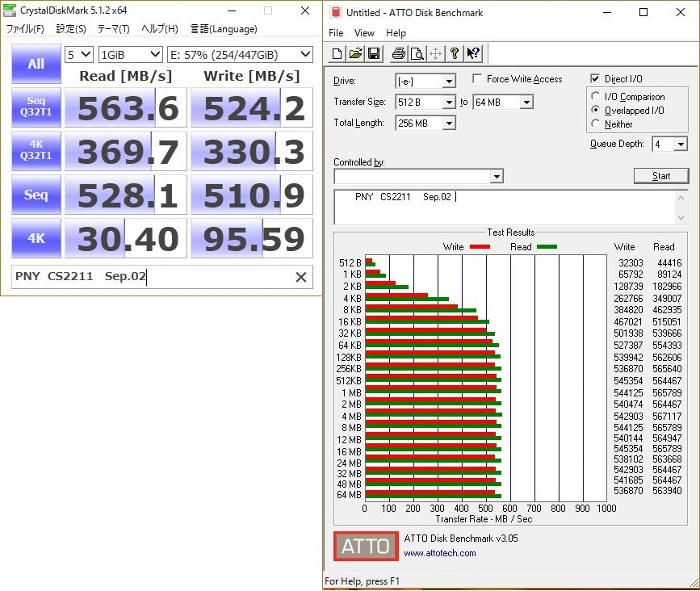Open the 言語(Language) menu
This screenshot has width=700, height=591.
(224, 29)
